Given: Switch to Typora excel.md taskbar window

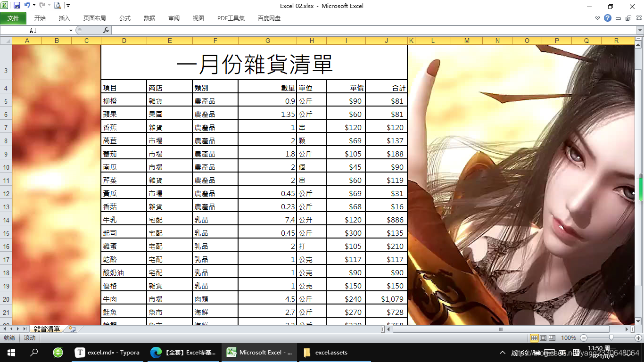Looking at the screenshot, I should tap(108, 353).
